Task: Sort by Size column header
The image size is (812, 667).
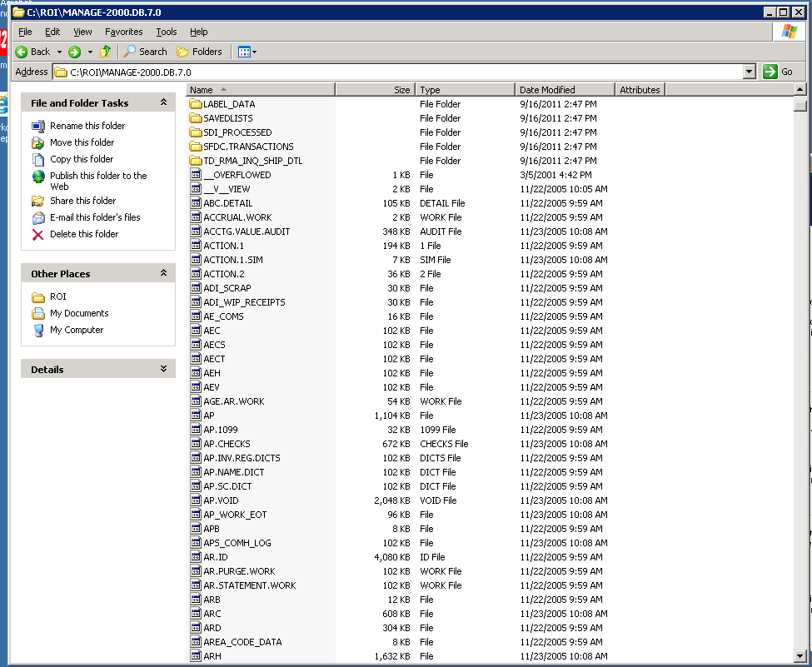Action: [375, 90]
